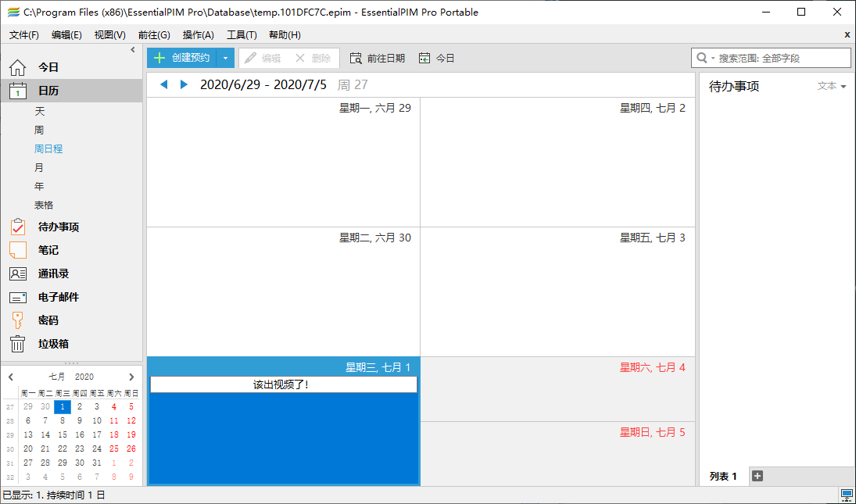Switch to the 列表 1 tab
This screenshot has height=504, width=856.
point(724,476)
